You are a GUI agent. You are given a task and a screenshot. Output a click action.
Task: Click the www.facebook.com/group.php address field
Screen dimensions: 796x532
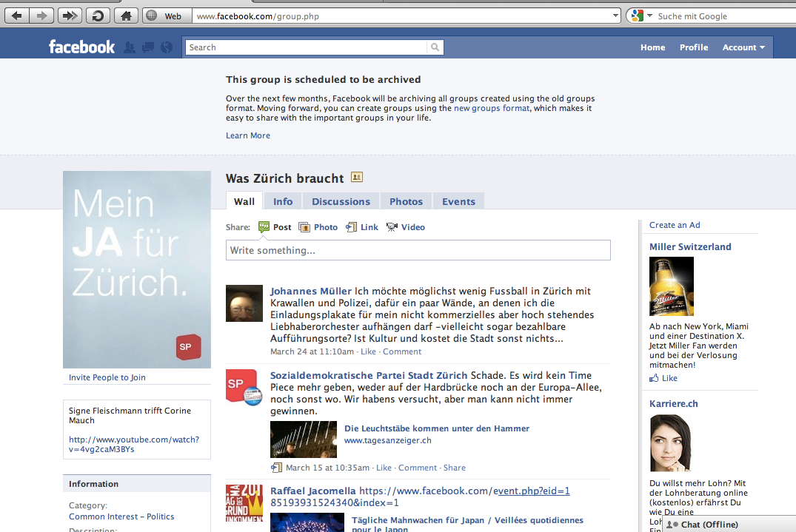(x=402, y=16)
